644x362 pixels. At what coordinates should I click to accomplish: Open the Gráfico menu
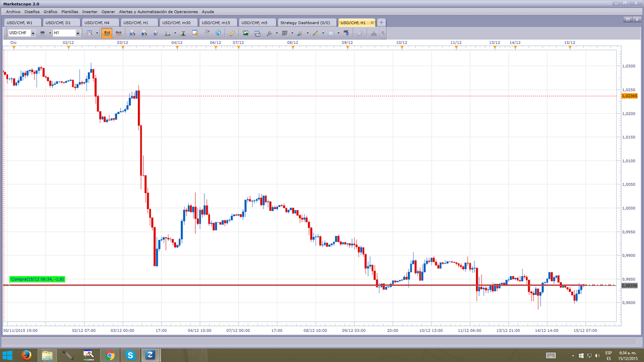51,11
